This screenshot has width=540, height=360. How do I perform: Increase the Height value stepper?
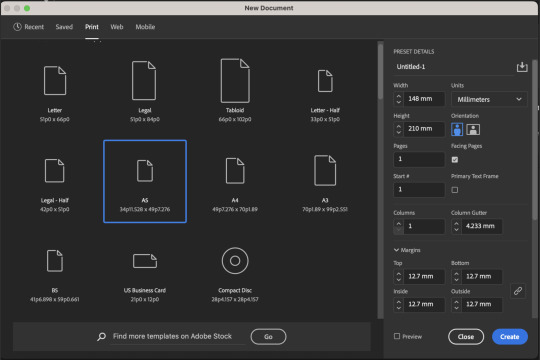click(398, 126)
